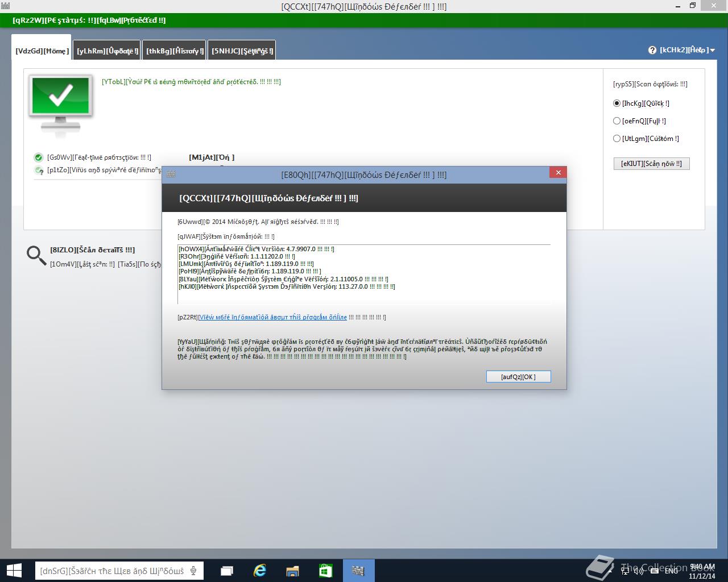
Task: Select the Quick scan option
Action: click(x=617, y=103)
